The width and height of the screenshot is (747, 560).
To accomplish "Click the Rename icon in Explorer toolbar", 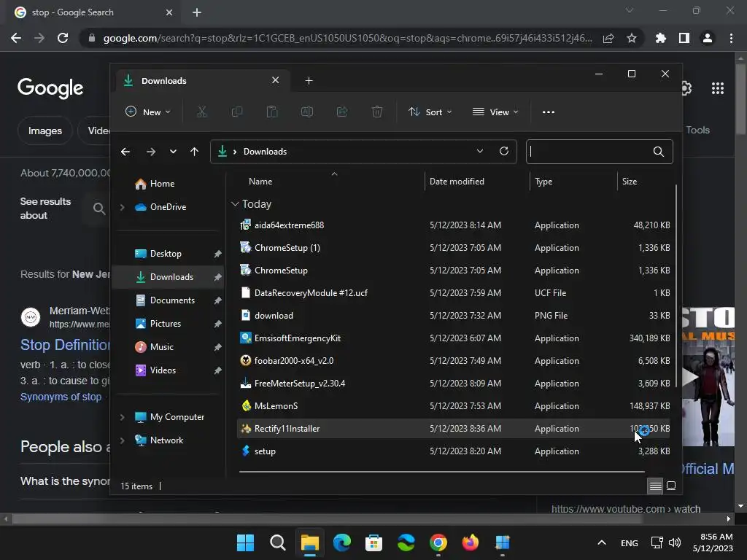I will tap(307, 112).
